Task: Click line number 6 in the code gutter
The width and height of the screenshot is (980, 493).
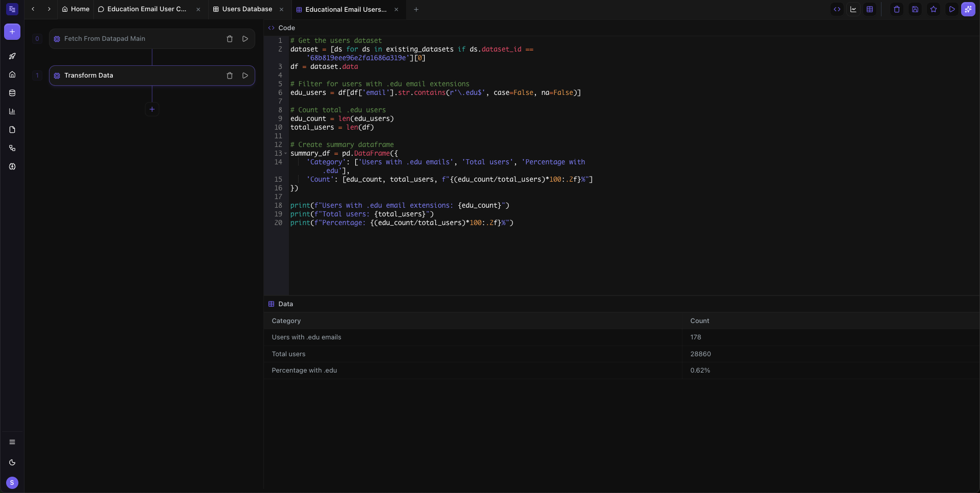Action: [280, 93]
